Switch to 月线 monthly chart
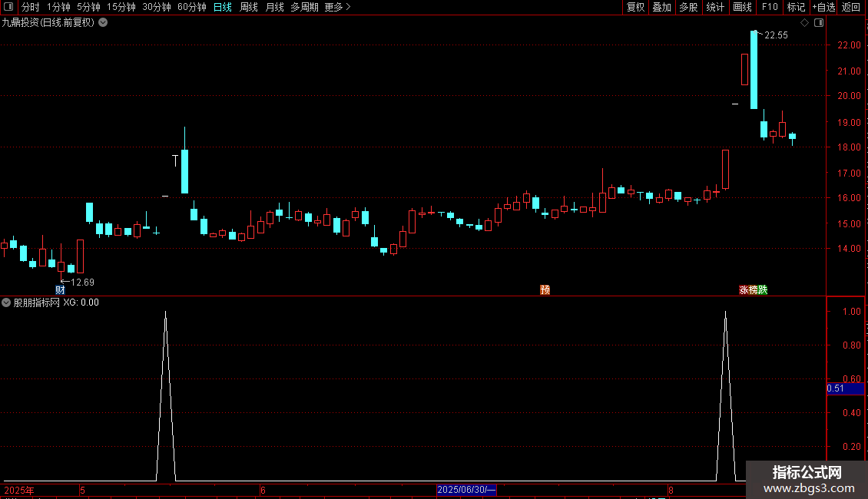The image size is (868, 499). 274,7
